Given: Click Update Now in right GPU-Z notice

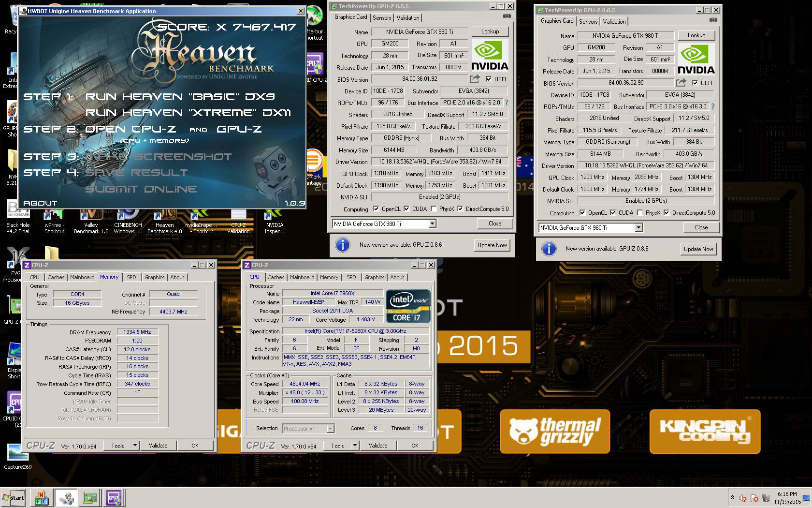Looking at the screenshot, I should [698, 249].
